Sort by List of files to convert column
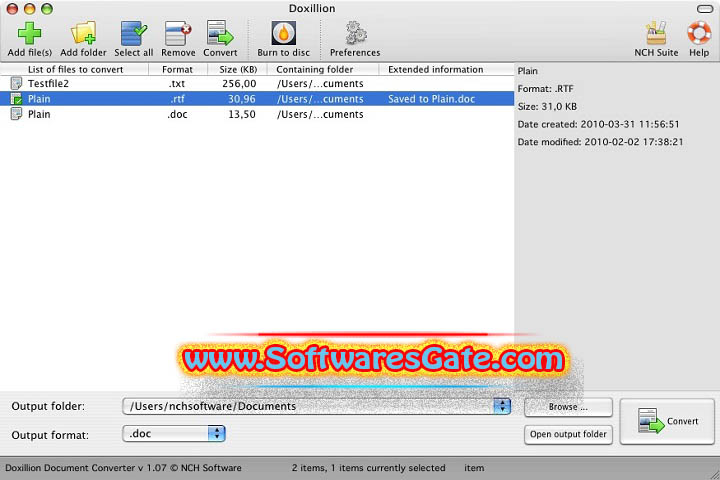This screenshot has height=480, width=720. tap(74, 69)
